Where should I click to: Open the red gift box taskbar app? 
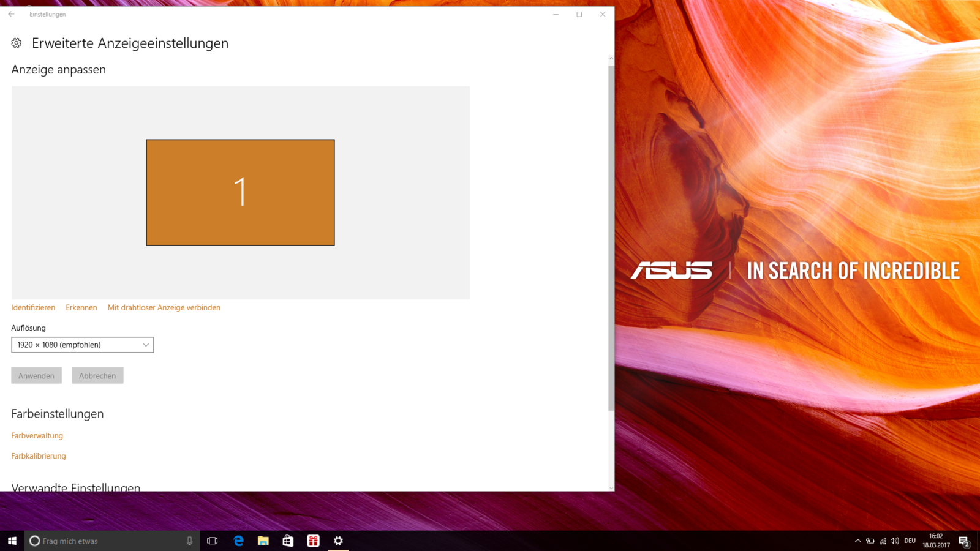tap(313, 541)
